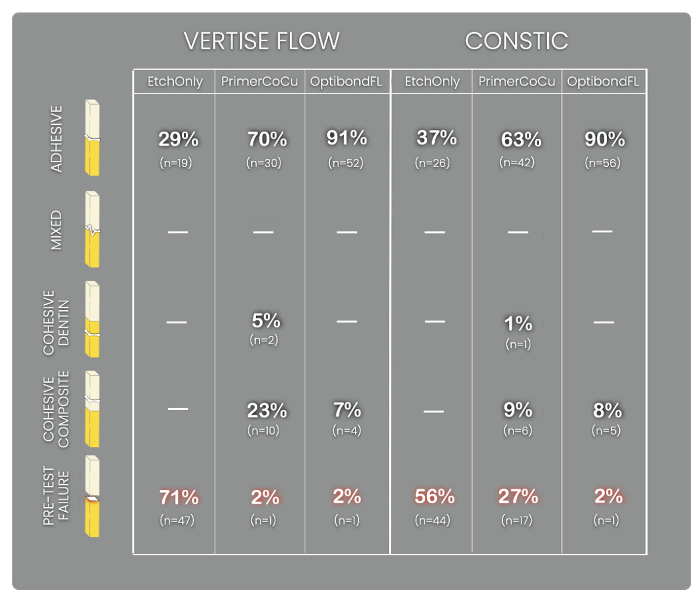
Task: Click the MIXED row label
Action: [x=56, y=230]
